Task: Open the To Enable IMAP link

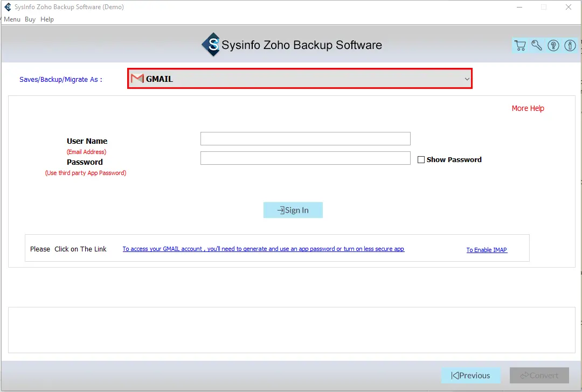Action: coord(487,250)
